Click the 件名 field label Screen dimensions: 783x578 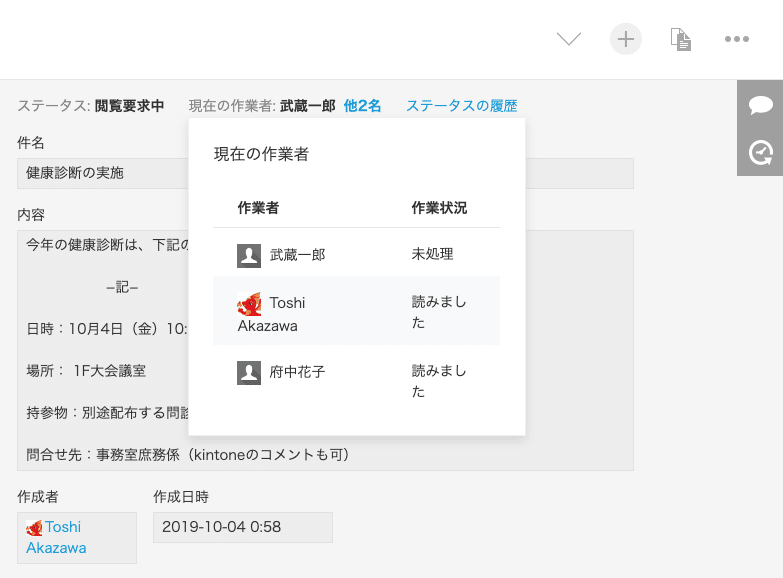[31, 142]
